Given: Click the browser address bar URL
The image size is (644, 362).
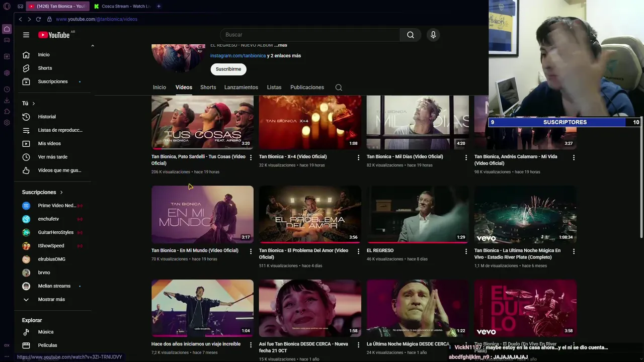Looking at the screenshot, I should [97, 19].
